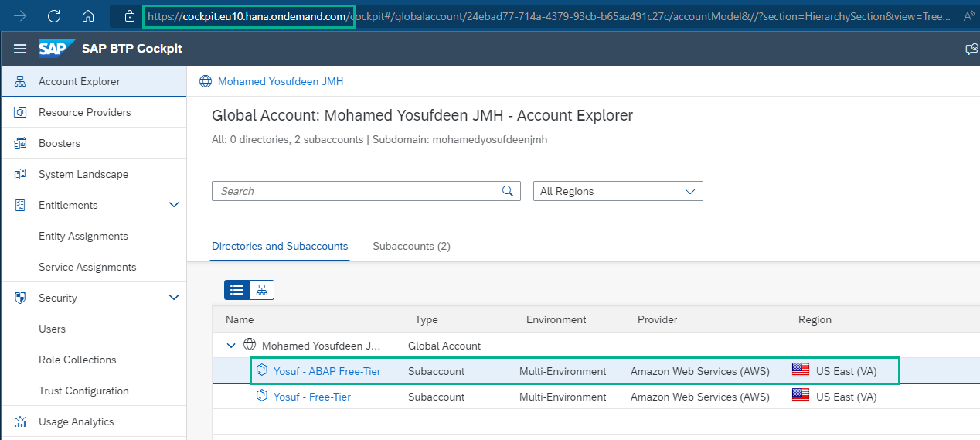Open System Landscape in sidebar
This screenshot has height=440, width=980.
click(x=94, y=174)
